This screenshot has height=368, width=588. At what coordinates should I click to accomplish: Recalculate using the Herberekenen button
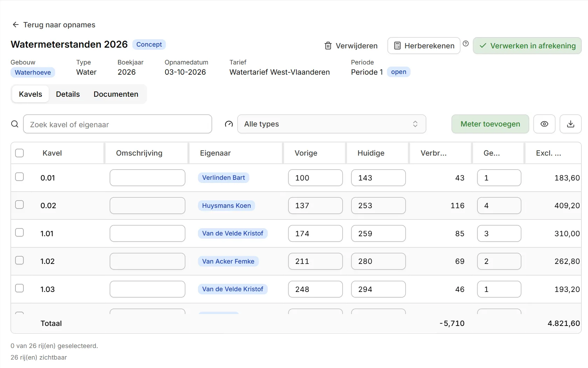pyautogui.click(x=424, y=46)
